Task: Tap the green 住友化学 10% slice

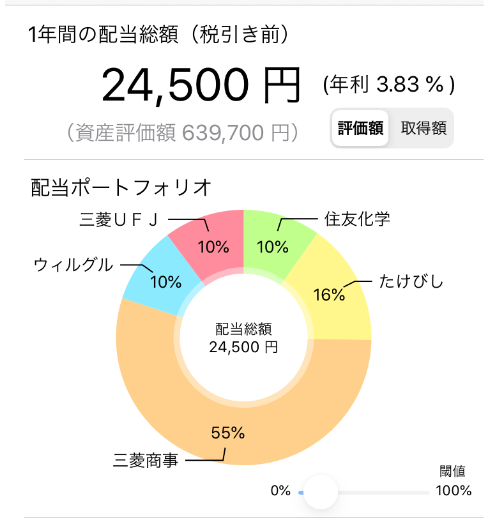Action: (272, 244)
